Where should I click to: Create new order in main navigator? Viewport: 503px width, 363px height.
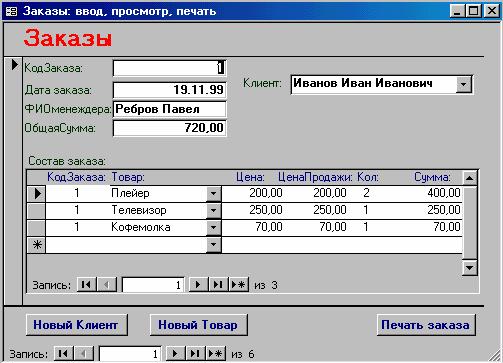tap(216, 354)
